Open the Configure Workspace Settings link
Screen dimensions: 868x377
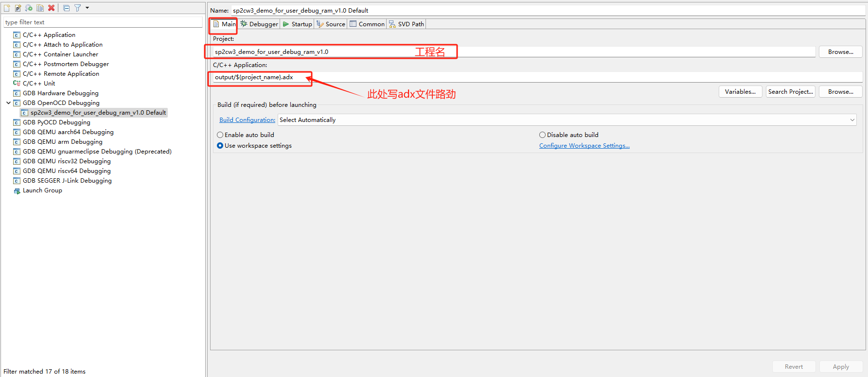pyautogui.click(x=584, y=146)
